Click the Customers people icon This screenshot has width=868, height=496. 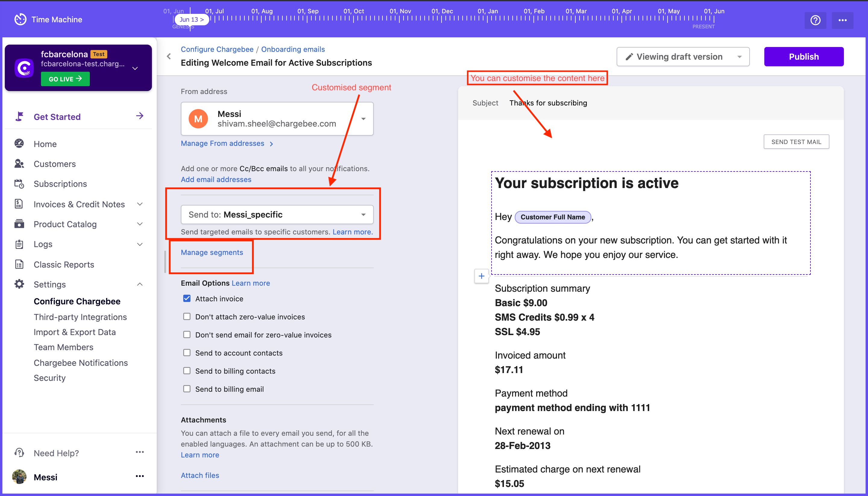[19, 164]
